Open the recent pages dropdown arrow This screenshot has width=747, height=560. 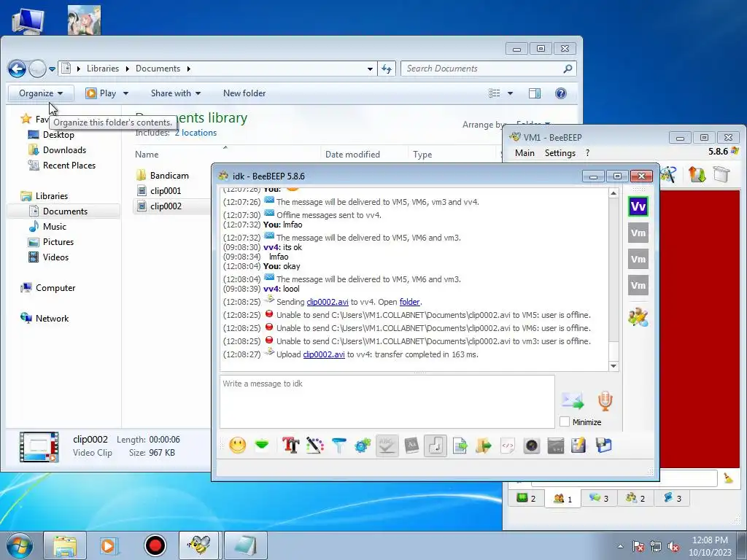coord(52,69)
